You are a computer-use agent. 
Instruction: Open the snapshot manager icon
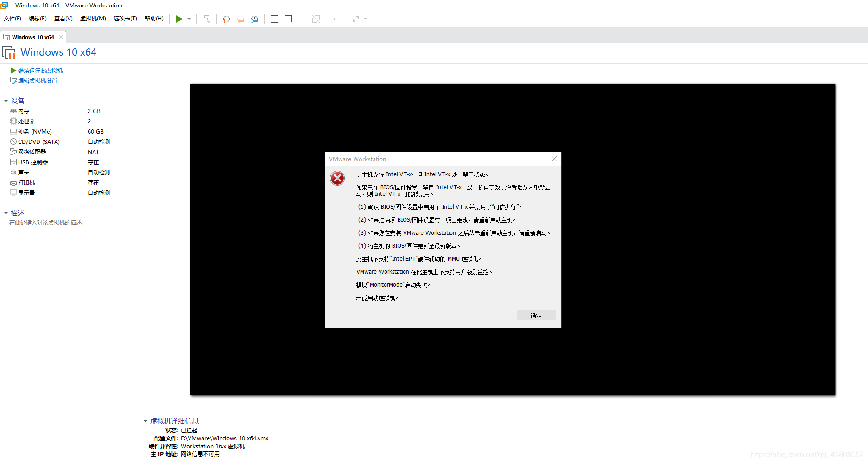coord(254,19)
